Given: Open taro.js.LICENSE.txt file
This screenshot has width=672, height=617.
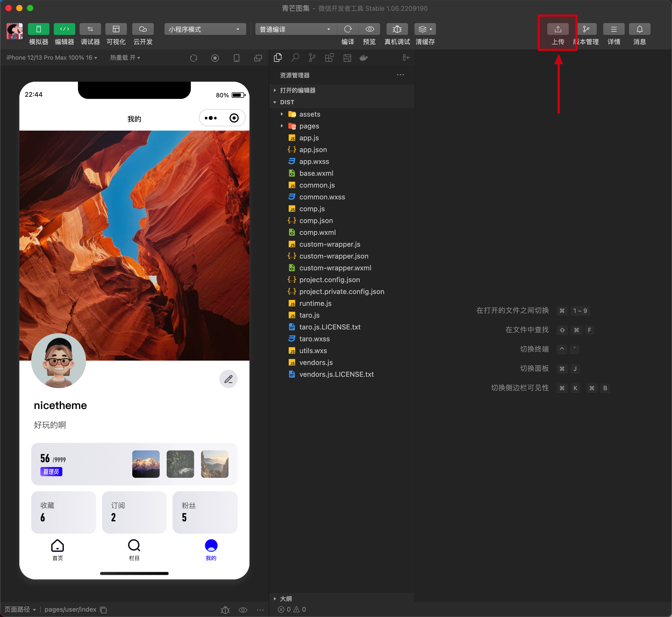Looking at the screenshot, I should coord(342,327).
